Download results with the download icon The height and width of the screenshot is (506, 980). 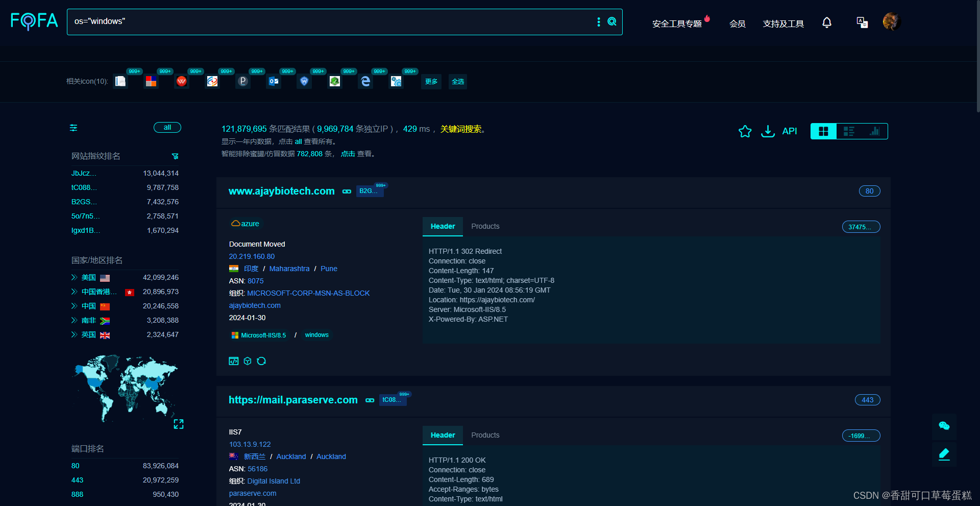click(768, 131)
